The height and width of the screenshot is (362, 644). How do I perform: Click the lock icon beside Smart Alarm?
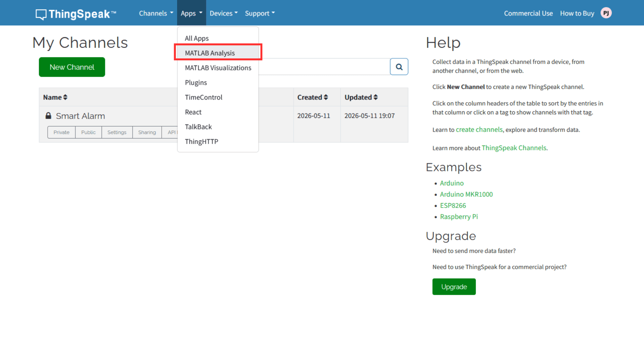(x=48, y=116)
